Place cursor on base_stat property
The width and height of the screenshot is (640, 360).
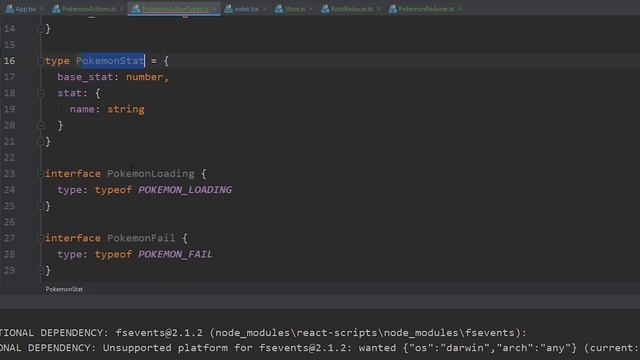pos(85,77)
